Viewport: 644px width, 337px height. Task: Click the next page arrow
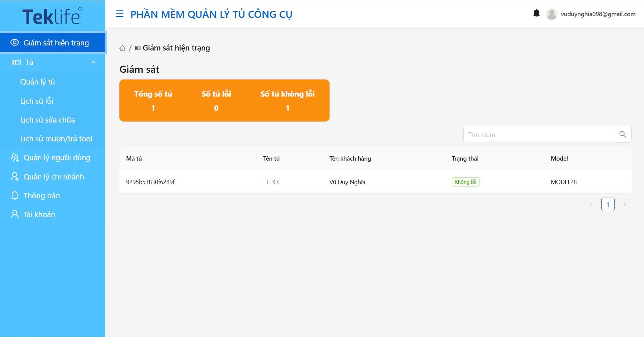coord(624,204)
